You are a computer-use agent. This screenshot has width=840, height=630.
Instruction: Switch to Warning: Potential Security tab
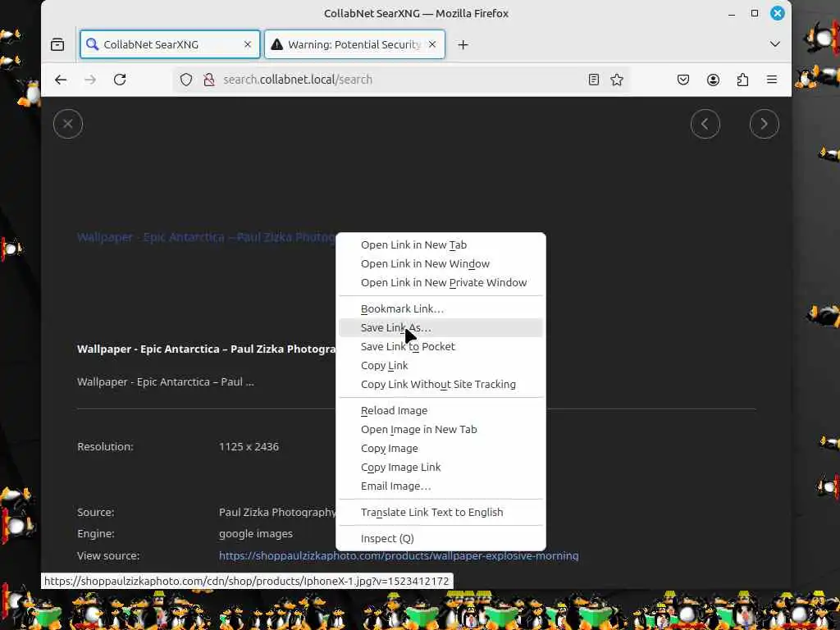pyautogui.click(x=354, y=44)
